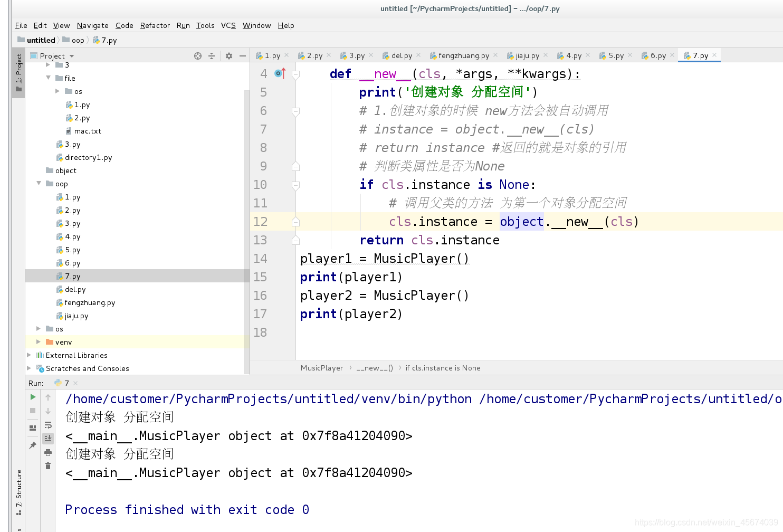The width and height of the screenshot is (783, 532).
Task: Open the Navigate menu
Action: pyautogui.click(x=92, y=25)
